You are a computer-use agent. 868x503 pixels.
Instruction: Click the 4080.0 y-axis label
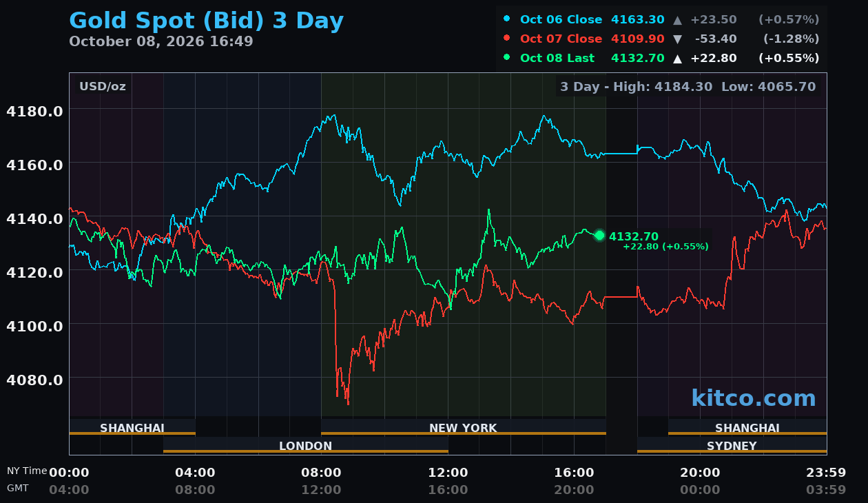pos(34,380)
